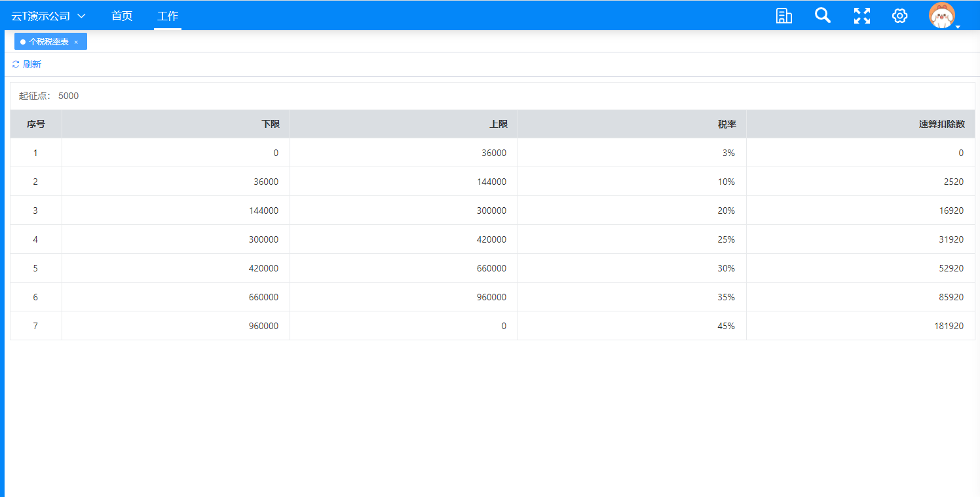Viewport: 980px width, 497px height.
Task: Switch to the 个税税率表 tab
Action: click(48, 41)
